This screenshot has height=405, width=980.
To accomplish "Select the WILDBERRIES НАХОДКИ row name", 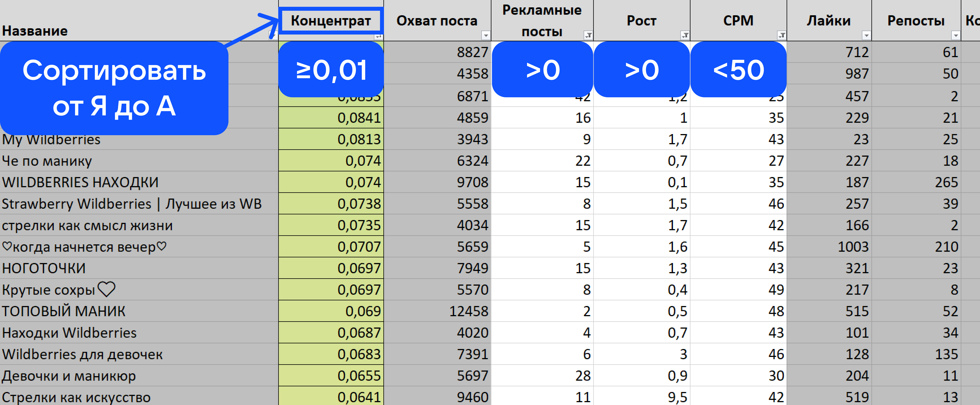I will click(x=139, y=182).
